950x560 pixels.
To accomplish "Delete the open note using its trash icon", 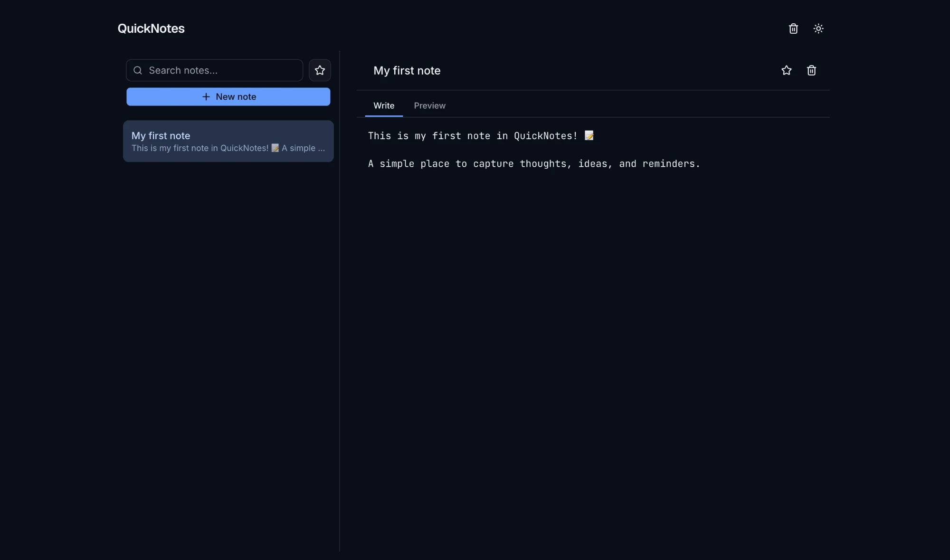I will (811, 70).
